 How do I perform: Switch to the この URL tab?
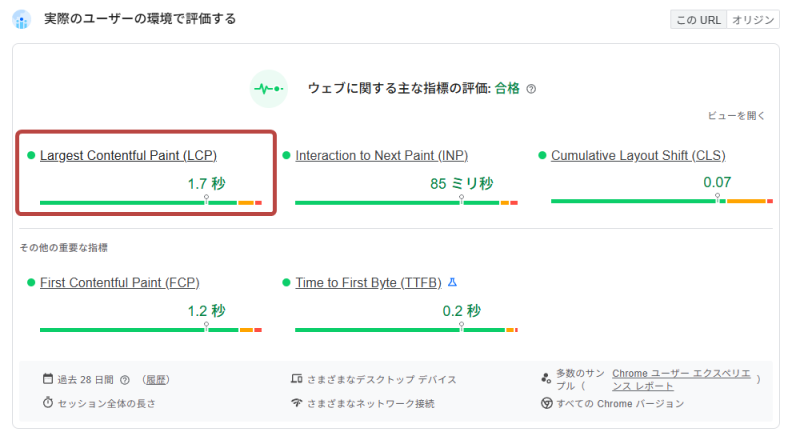pyautogui.click(x=699, y=19)
